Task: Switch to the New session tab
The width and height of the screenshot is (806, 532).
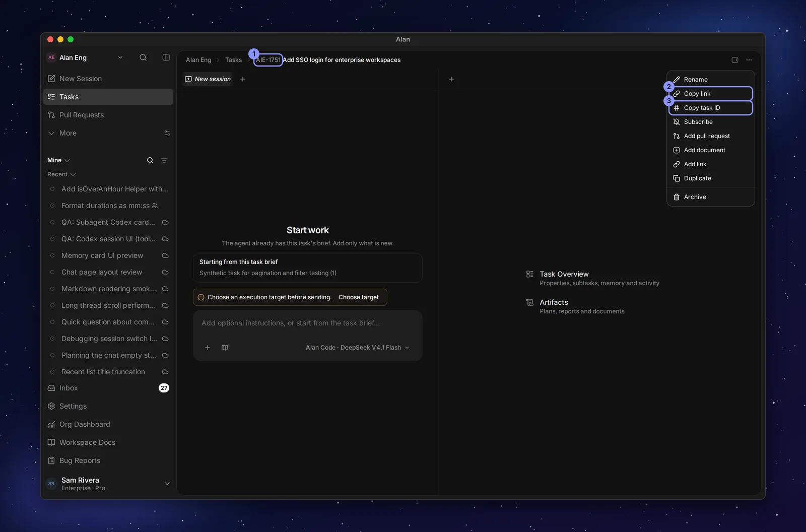Action: [208, 79]
